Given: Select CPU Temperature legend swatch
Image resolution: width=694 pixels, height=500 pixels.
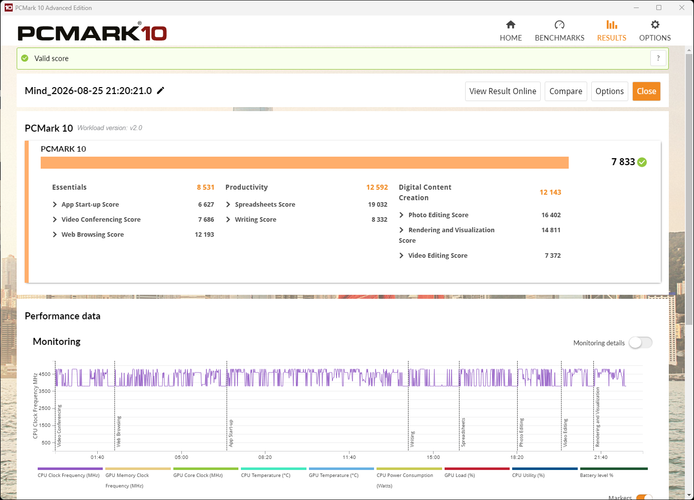Looking at the screenshot, I should (x=274, y=468).
